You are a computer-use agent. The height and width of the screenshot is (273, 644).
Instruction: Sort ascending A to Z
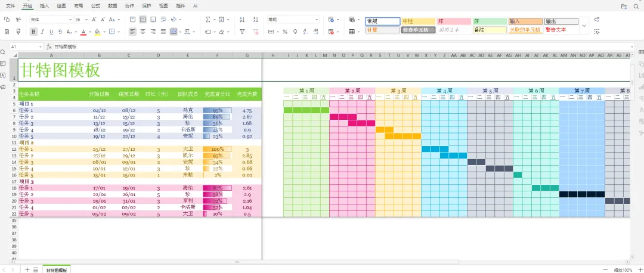coord(242,19)
